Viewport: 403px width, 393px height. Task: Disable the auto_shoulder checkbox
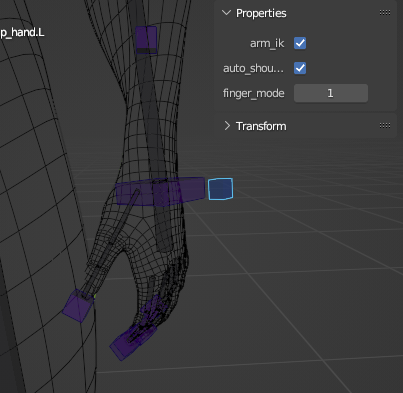(300, 68)
